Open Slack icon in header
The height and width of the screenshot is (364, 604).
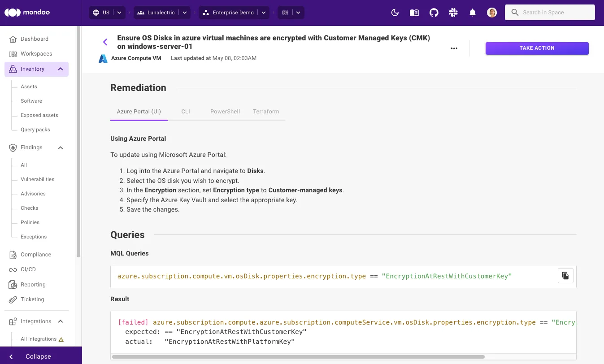(x=453, y=13)
